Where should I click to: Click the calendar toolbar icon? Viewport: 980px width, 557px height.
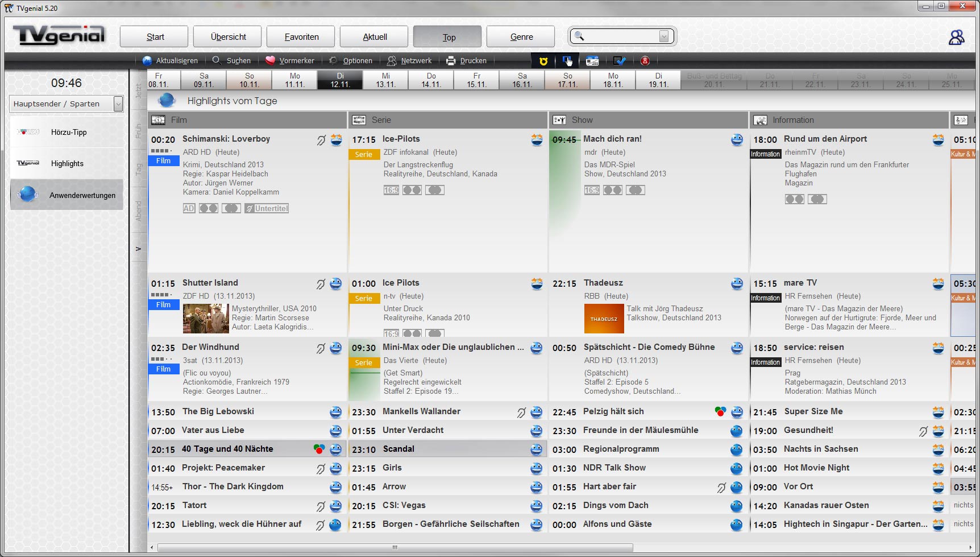point(592,61)
